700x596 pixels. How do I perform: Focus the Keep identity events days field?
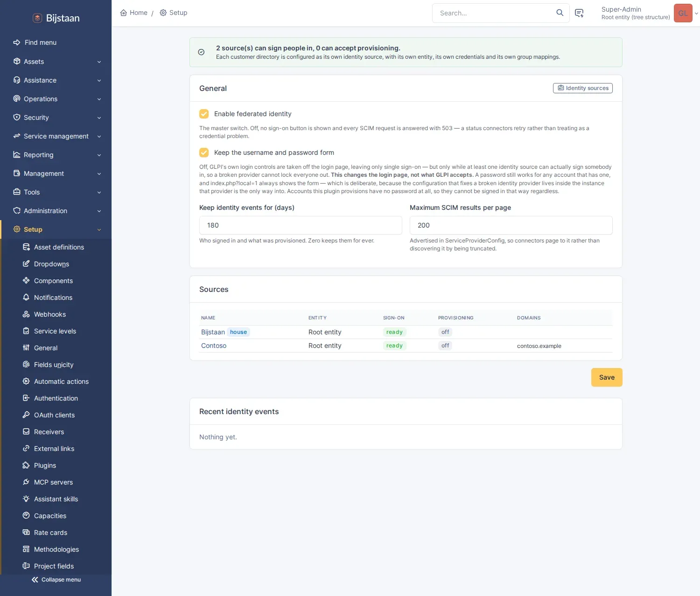(301, 225)
